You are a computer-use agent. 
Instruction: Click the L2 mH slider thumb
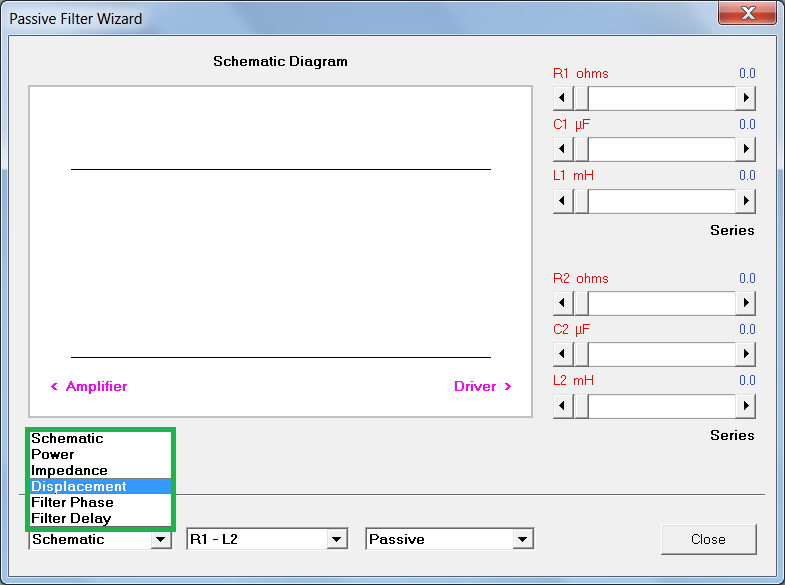coord(581,406)
